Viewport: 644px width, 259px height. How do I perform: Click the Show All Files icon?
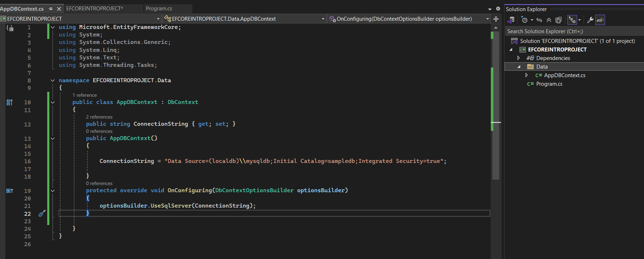pos(559,20)
